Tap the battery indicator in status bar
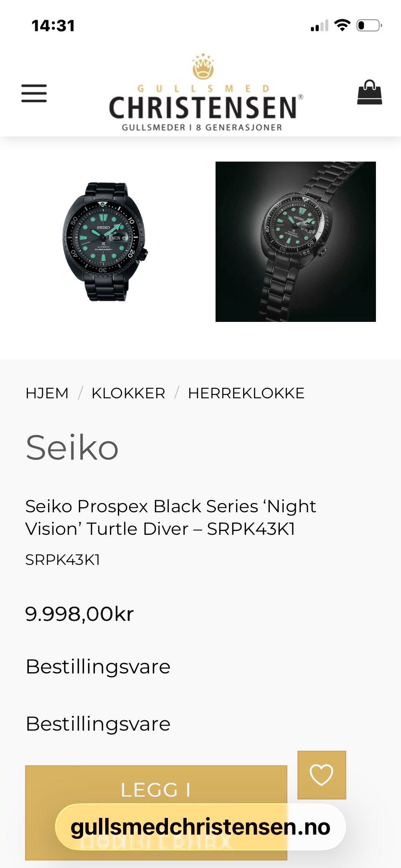Viewport: 401px width, 868px height. 369,25
